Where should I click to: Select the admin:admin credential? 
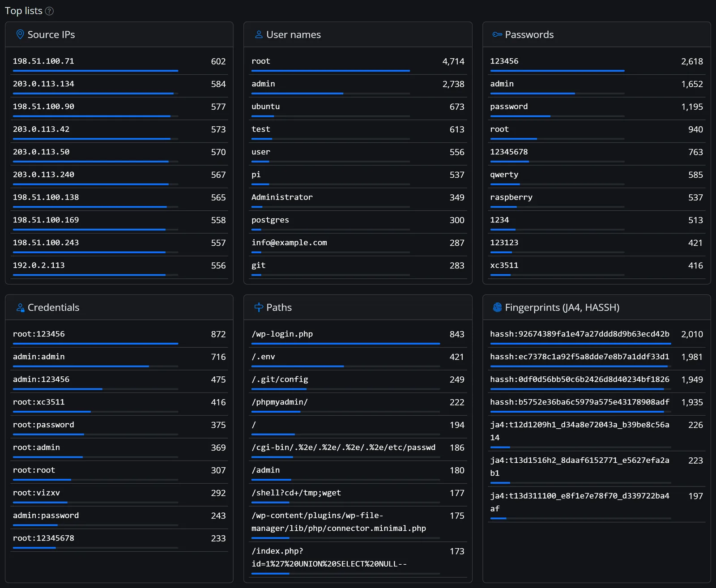tap(119, 359)
